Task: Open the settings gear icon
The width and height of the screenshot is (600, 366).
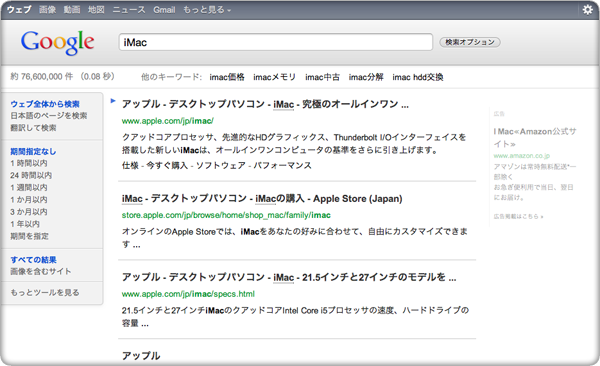Action: click(x=587, y=9)
